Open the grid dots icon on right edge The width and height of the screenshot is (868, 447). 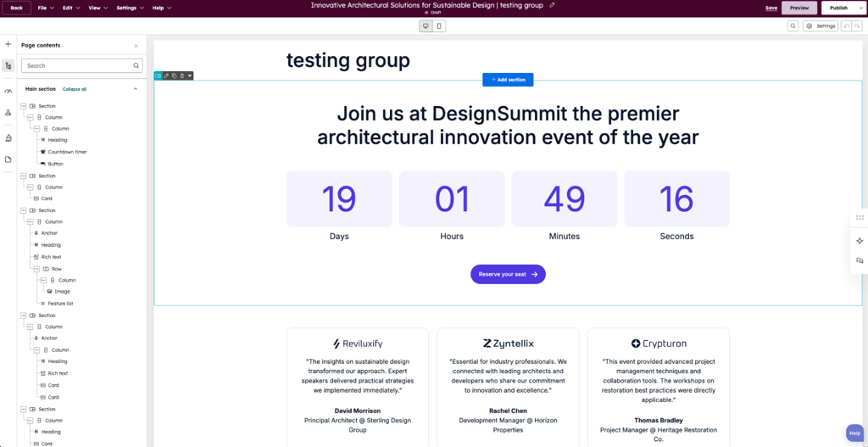point(860,218)
